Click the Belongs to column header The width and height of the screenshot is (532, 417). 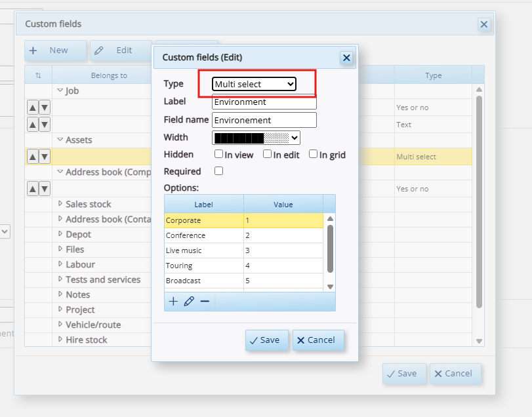coord(109,75)
